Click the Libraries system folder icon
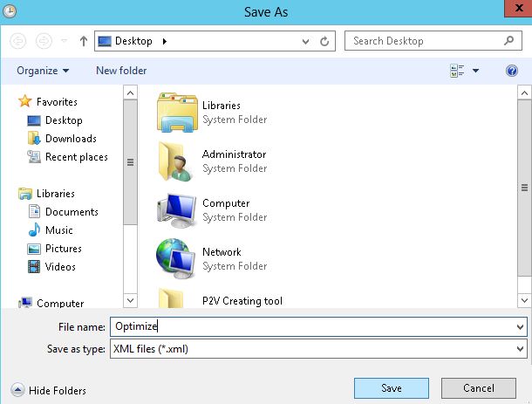This screenshot has width=532, height=404. (178, 112)
